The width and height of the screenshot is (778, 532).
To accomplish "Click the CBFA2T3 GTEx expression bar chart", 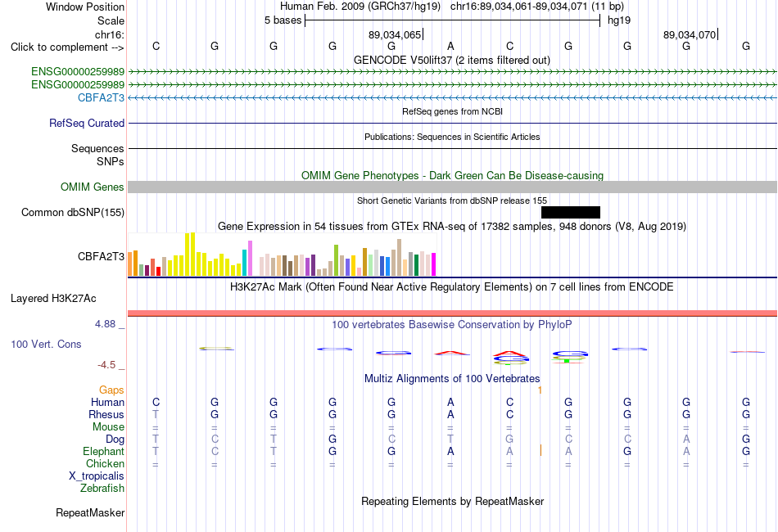I will click(282, 255).
